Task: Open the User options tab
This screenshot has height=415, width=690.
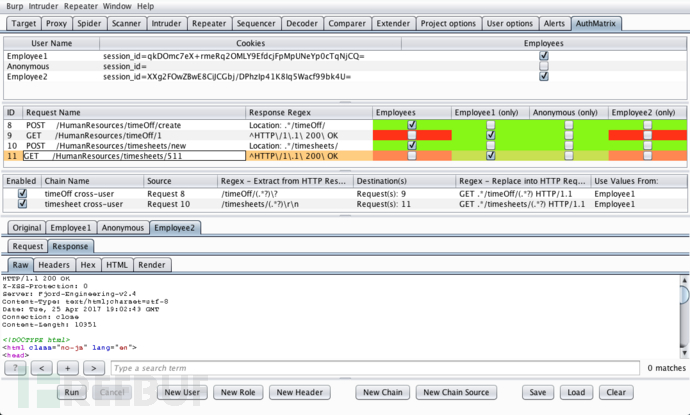Action: click(x=510, y=24)
